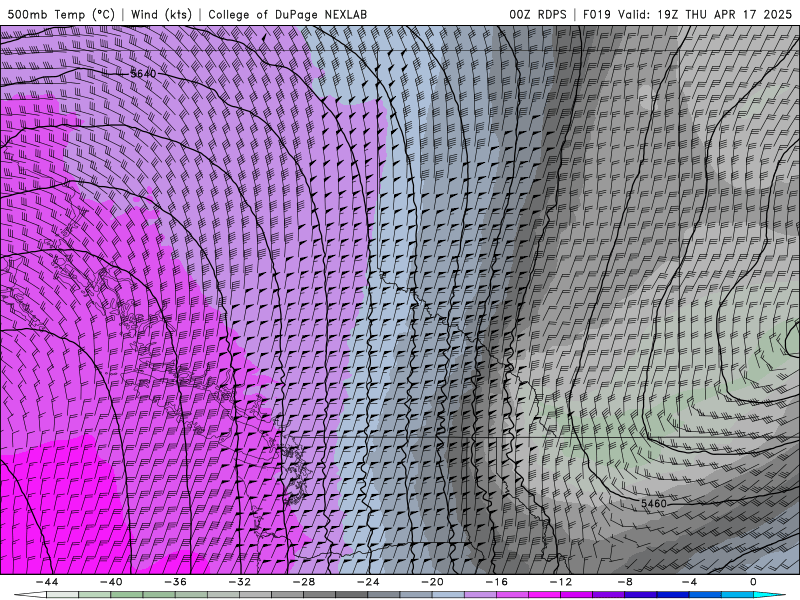Viewport: 800px width, 600px height.
Task: Click the cyan arrow end of color bar
Action: [770, 595]
